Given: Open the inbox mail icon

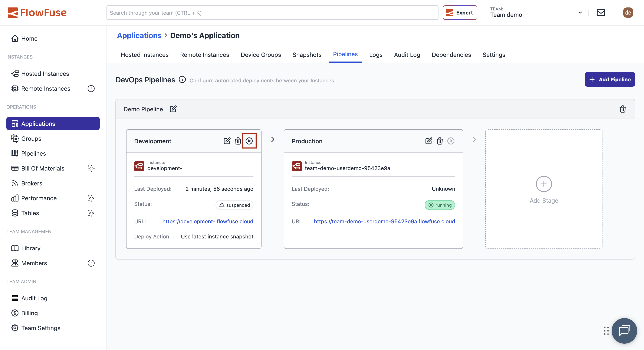Looking at the screenshot, I should [601, 13].
